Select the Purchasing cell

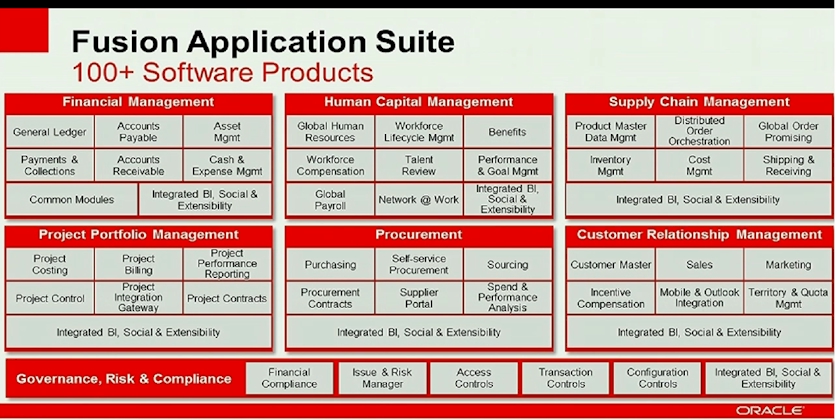(x=330, y=264)
